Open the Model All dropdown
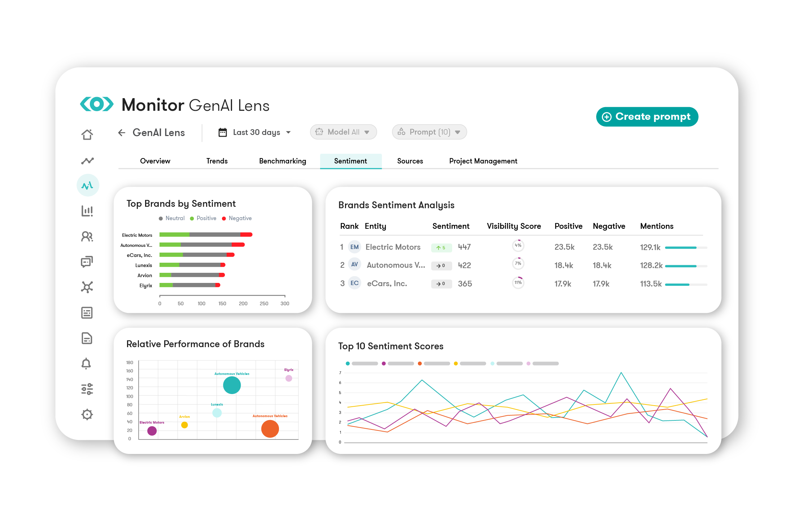812x507 pixels. pyautogui.click(x=343, y=132)
